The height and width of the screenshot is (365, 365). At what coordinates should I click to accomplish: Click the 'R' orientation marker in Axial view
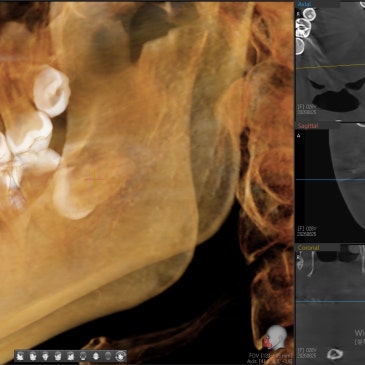[x=298, y=14]
